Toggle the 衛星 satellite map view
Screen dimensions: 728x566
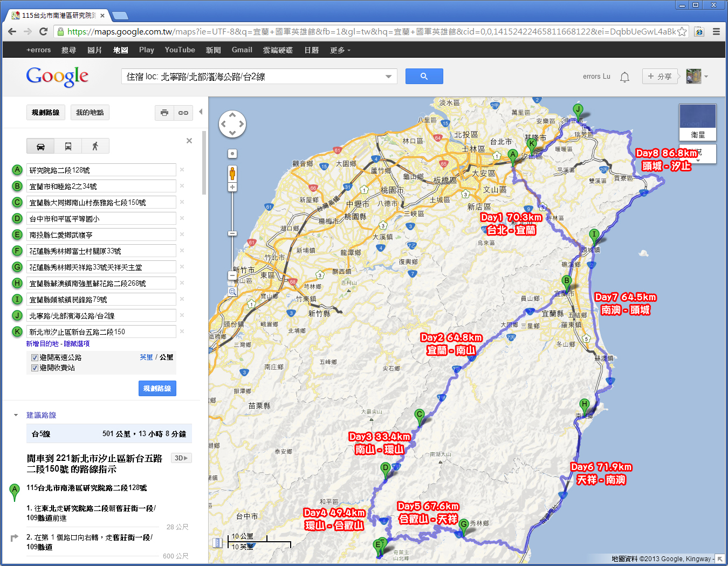coord(698,122)
